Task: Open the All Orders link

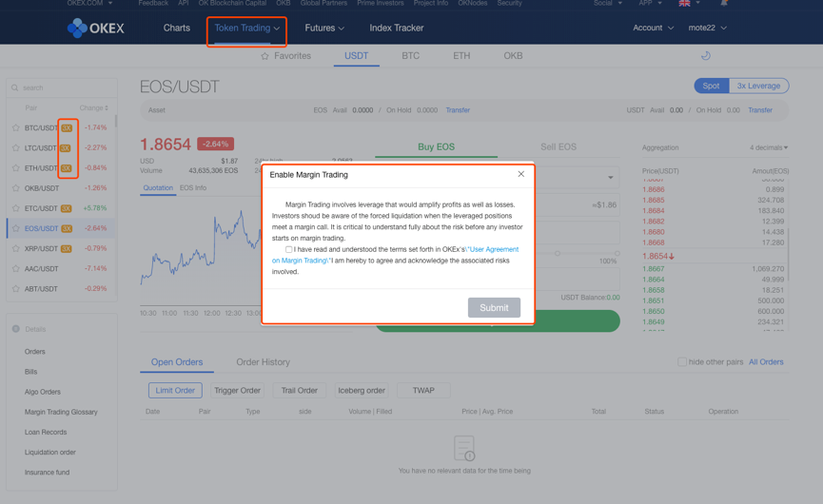Action: click(x=766, y=362)
